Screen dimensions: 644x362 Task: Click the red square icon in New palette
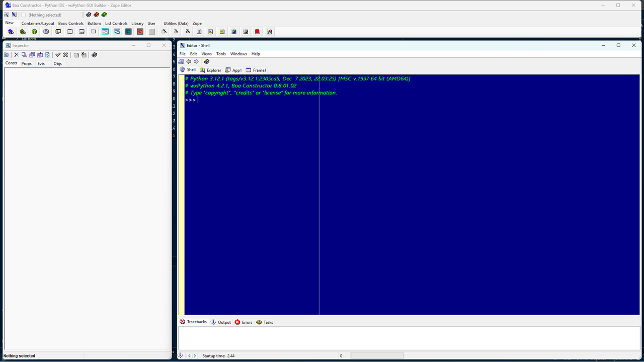[x=140, y=32]
